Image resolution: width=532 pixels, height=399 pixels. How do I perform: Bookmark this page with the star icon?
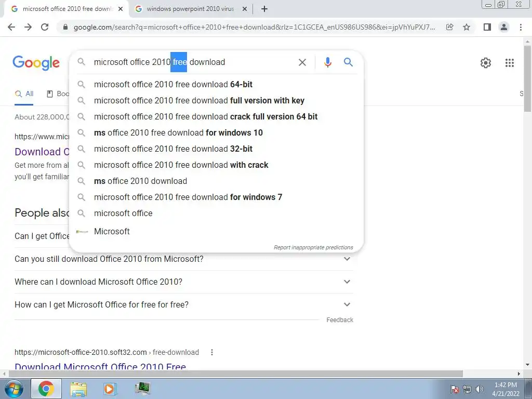click(467, 27)
